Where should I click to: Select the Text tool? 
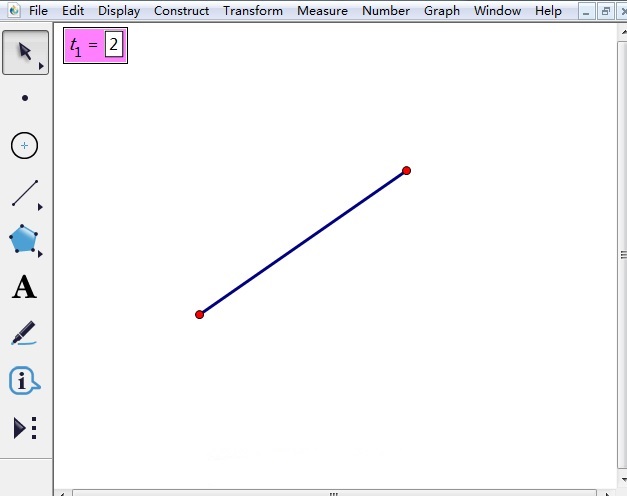pyautogui.click(x=24, y=287)
